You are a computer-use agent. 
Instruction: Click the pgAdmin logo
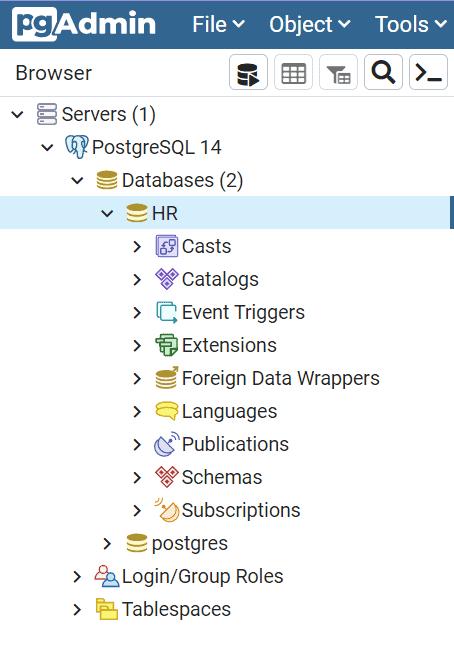tap(84, 24)
